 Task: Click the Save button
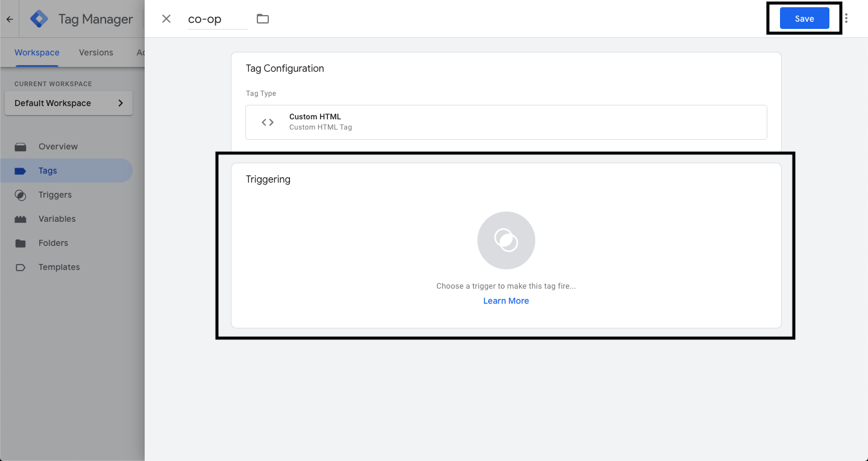[x=804, y=19]
